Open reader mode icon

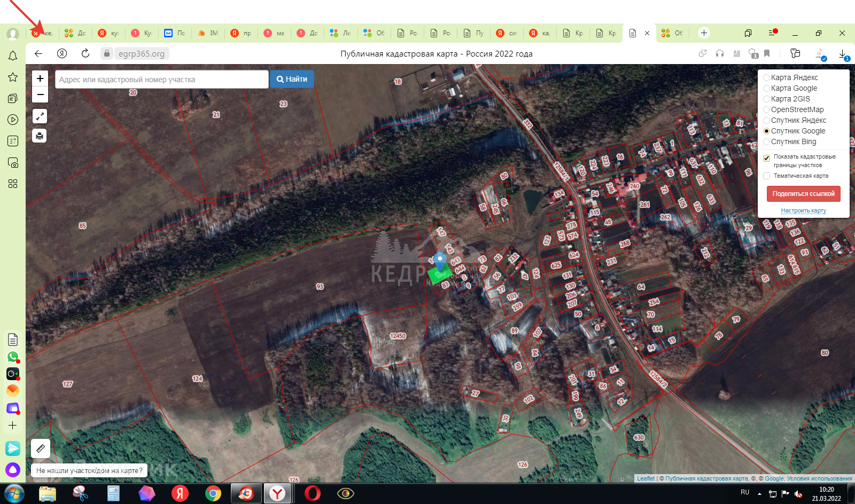(737, 53)
